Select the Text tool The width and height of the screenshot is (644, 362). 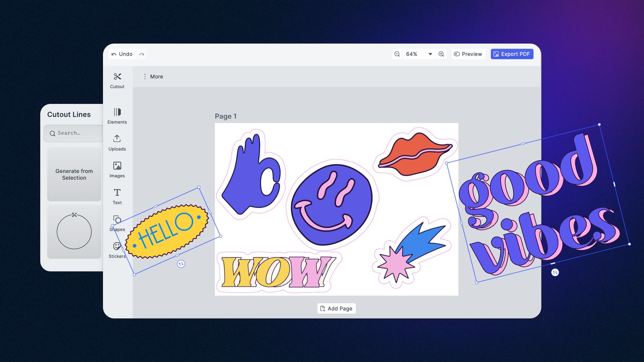pos(117,196)
